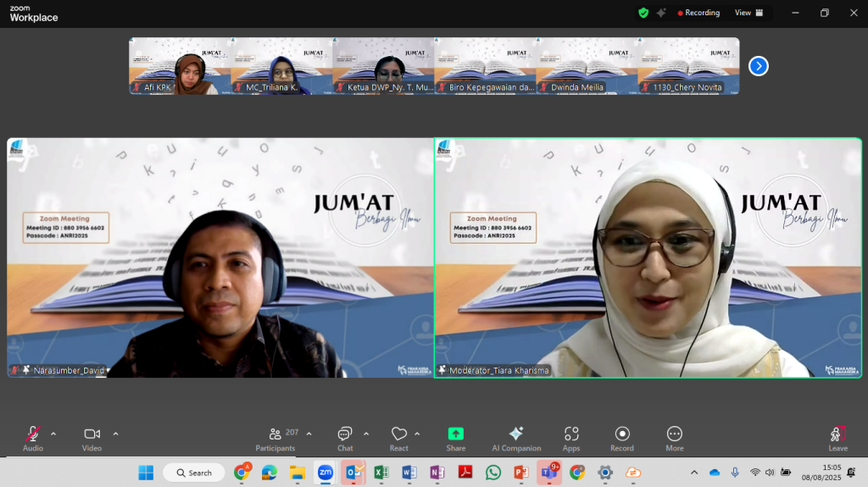The width and height of the screenshot is (868, 487).
Task: Toggle meeting recording with Record button
Action: point(622,438)
